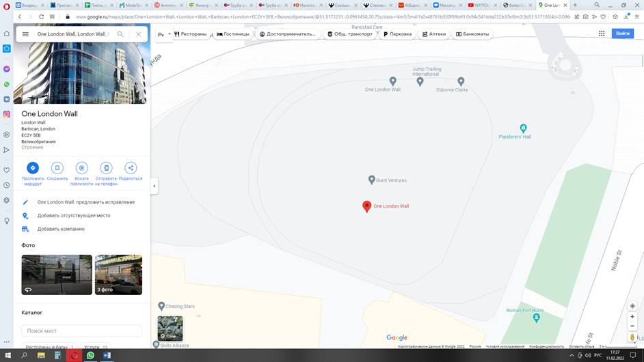Select the Рестораны filter chip
This screenshot has width=644, height=362.
point(191,34)
